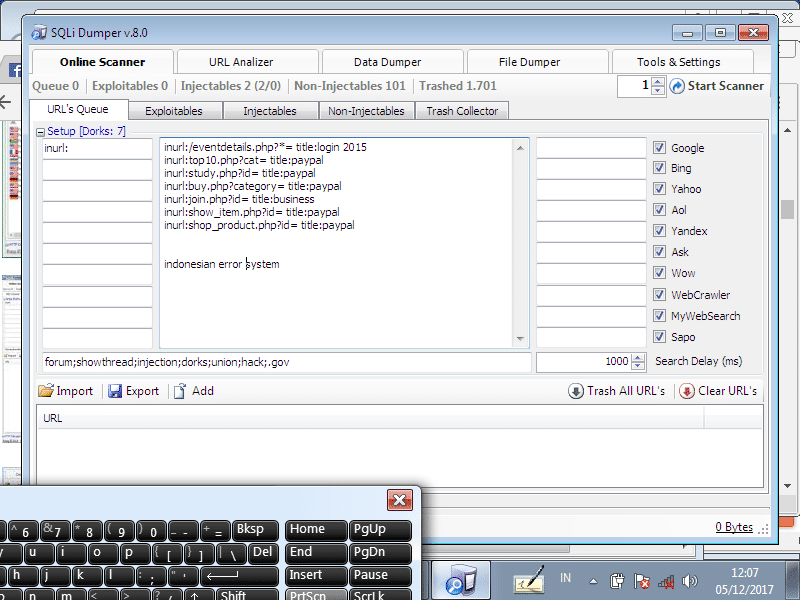Click the volume speaker tray icon

[690, 581]
